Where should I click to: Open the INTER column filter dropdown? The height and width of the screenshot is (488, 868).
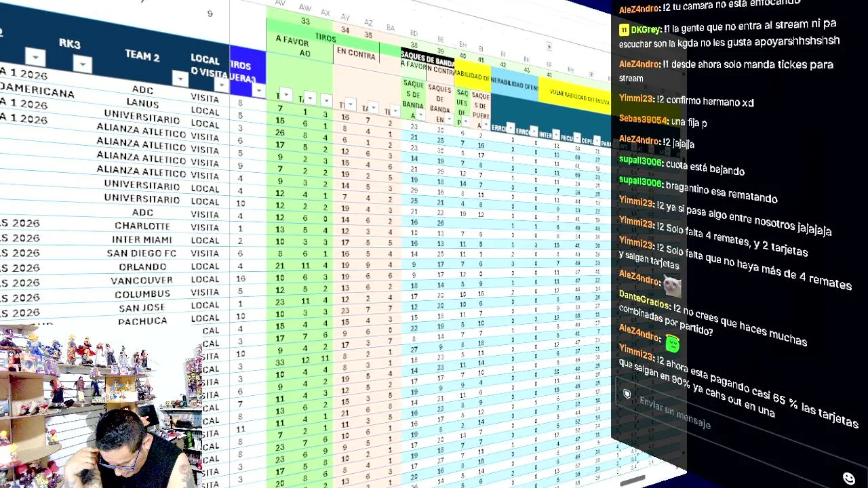556,134
